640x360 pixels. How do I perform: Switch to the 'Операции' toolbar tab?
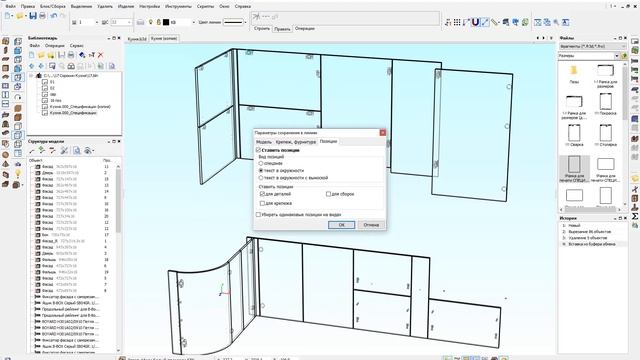click(x=304, y=29)
